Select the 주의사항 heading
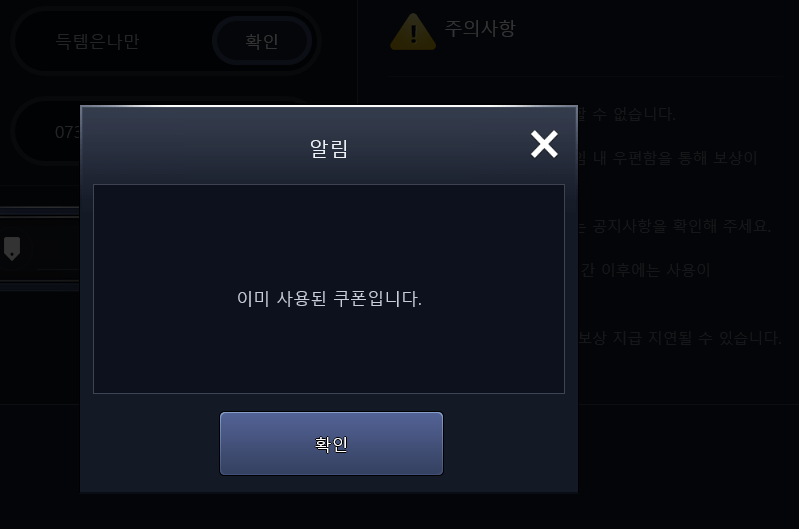This screenshot has width=799, height=529. 480,28
